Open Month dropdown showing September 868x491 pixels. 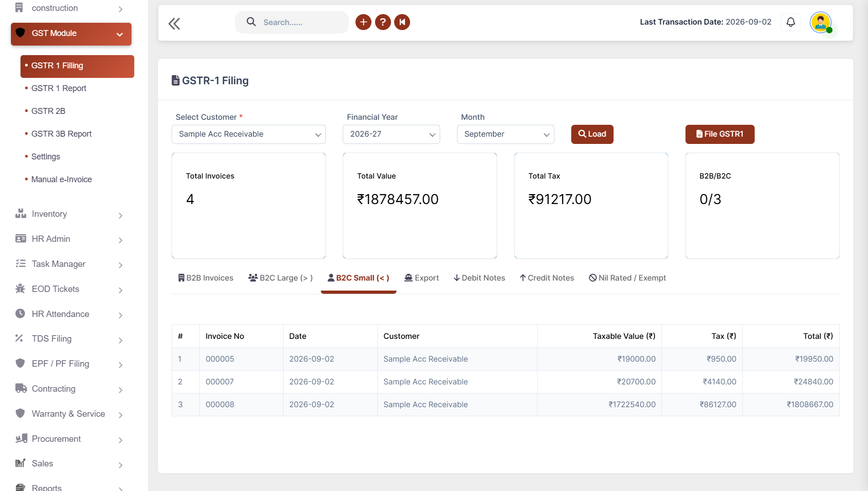[x=506, y=134]
